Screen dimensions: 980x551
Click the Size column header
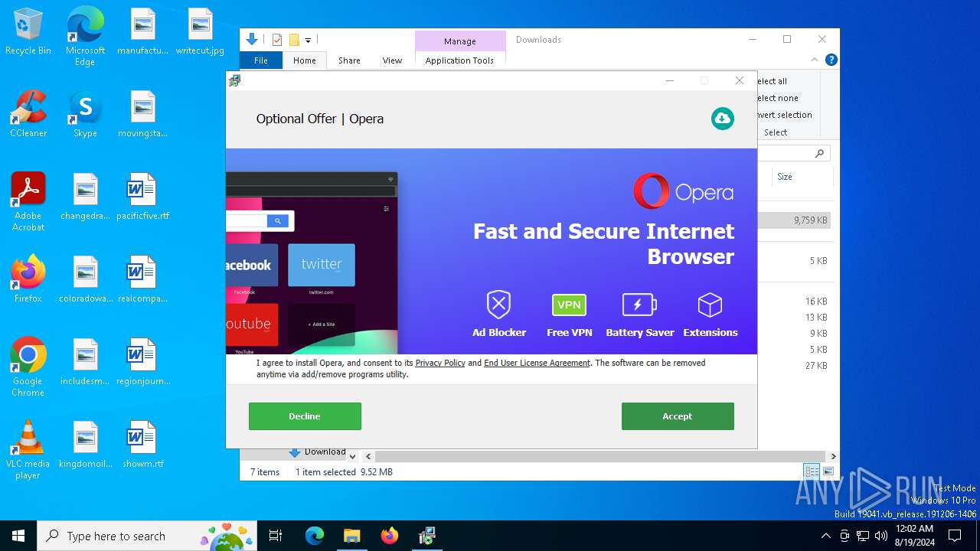pyautogui.click(x=801, y=176)
